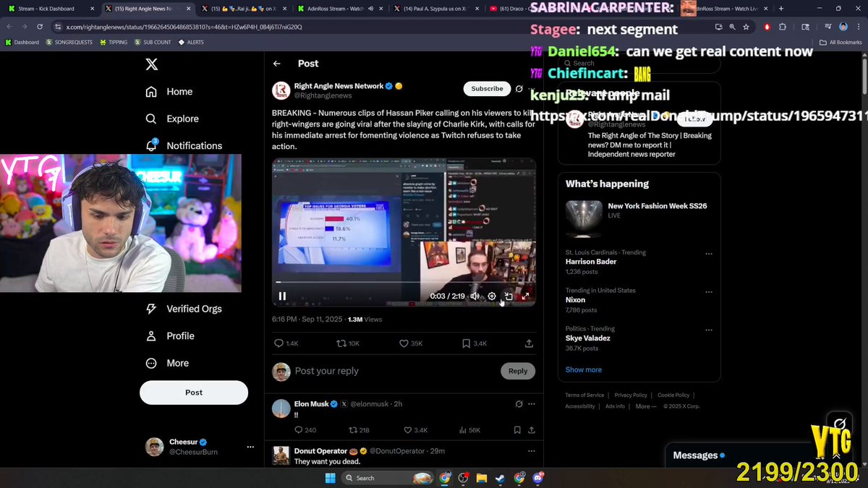This screenshot has height=488, width=868.
Task: Open TIPPING bookmark
Action: pos(114,42)
